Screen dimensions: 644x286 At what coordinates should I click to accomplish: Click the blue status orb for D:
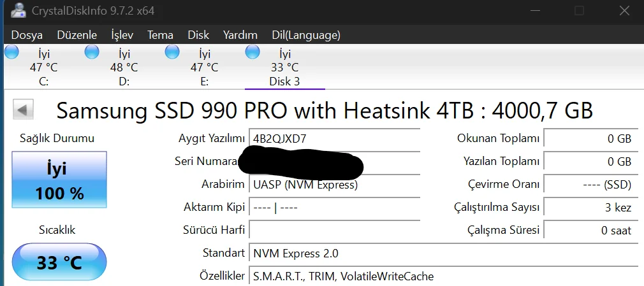pos(92,52)
